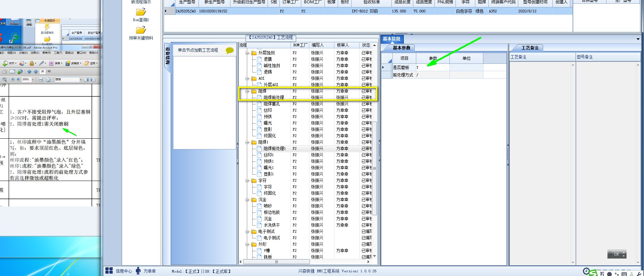
Task: Collapse the 电子测试 tree folder node
Action: point(248,232)
